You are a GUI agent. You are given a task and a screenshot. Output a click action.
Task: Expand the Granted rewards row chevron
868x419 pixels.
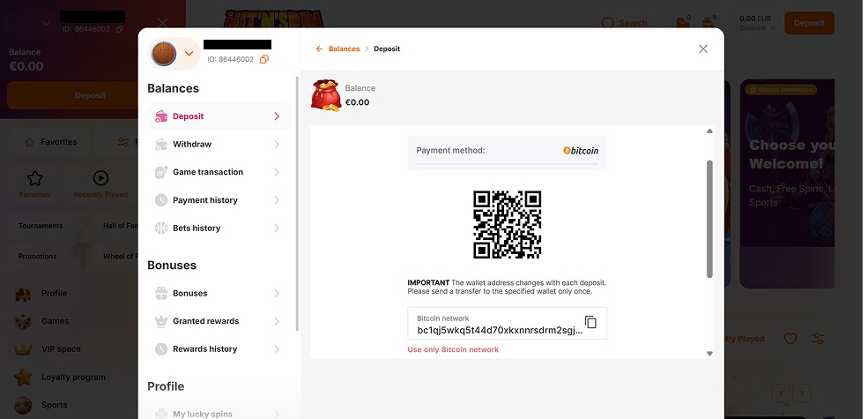coord(277,321)
